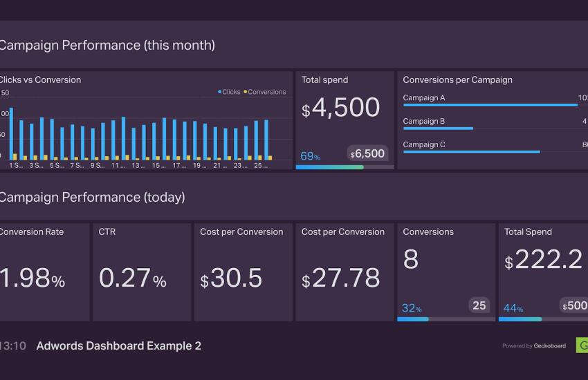Select the Campaign A conversions bar
Screen dimensions: 588x380
coord(490,105)
